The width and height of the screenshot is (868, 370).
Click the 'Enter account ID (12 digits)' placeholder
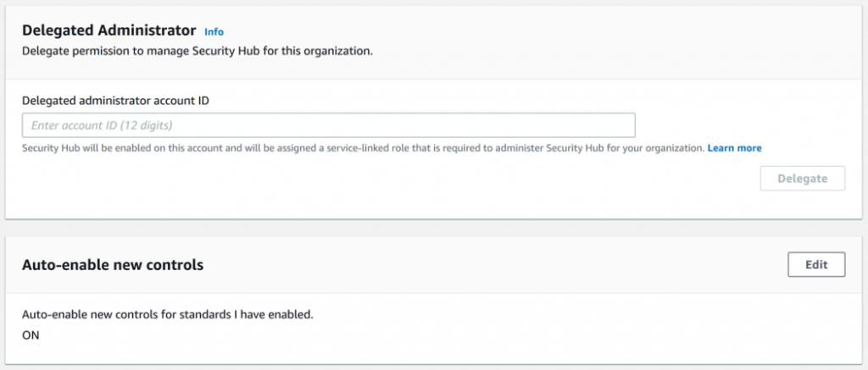click(102, 125)
